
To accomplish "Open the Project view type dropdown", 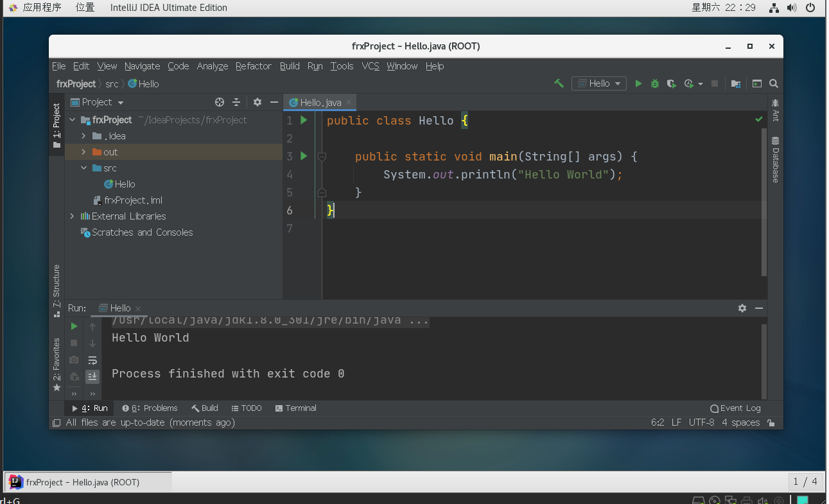I will click(x=97, y=102).
